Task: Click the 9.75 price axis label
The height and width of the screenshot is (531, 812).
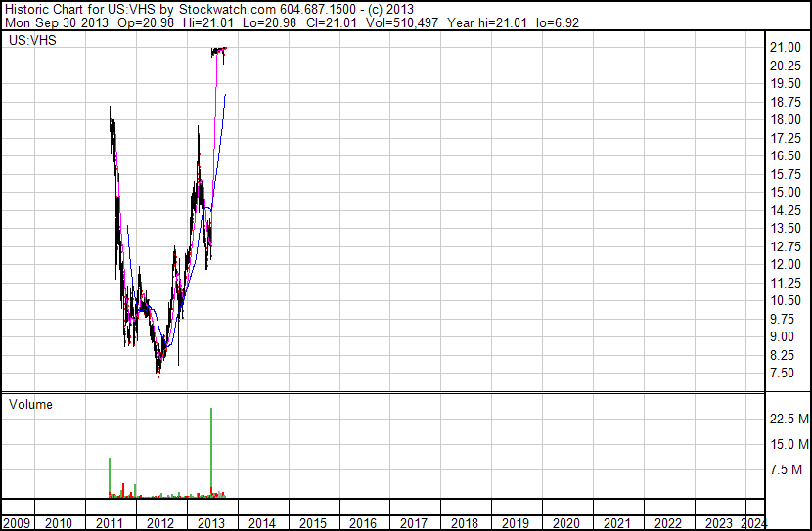Action: click(783, 320)
